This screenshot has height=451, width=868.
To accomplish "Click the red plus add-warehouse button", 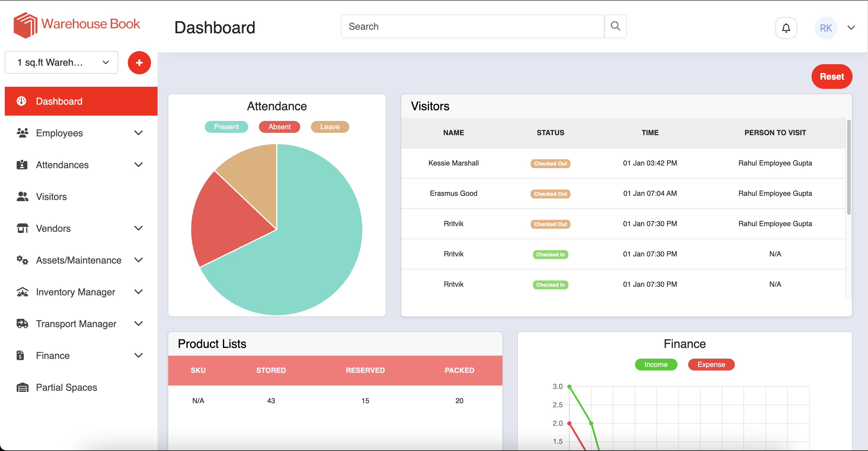I will coord(139,63).
